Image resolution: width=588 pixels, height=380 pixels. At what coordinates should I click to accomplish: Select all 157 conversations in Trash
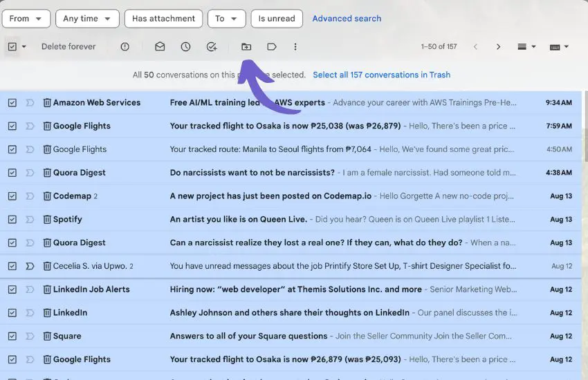coord(381,75)
